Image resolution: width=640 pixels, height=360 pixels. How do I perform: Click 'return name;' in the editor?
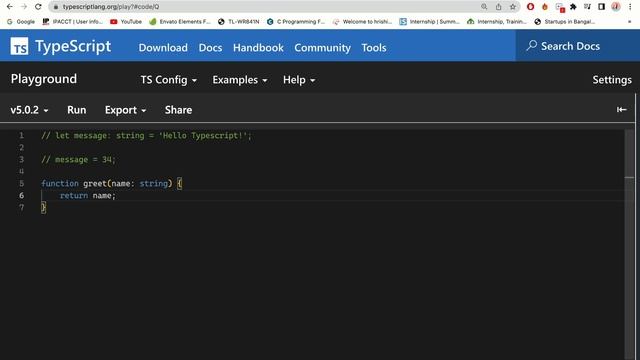[x=88, y=196]
